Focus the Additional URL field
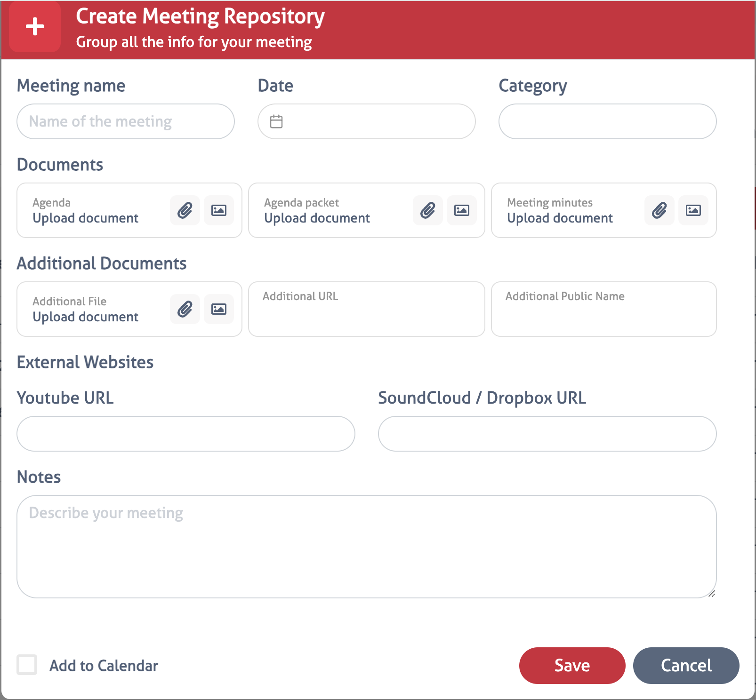The height and width of the screenshot is (700, 756). click(367, 309)
